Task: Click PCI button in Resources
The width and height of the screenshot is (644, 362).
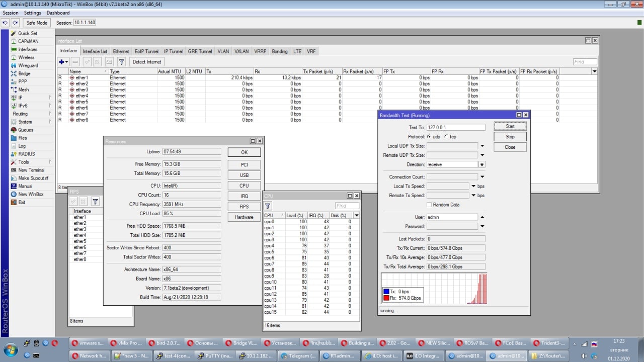Action: (x=244, y=164)
